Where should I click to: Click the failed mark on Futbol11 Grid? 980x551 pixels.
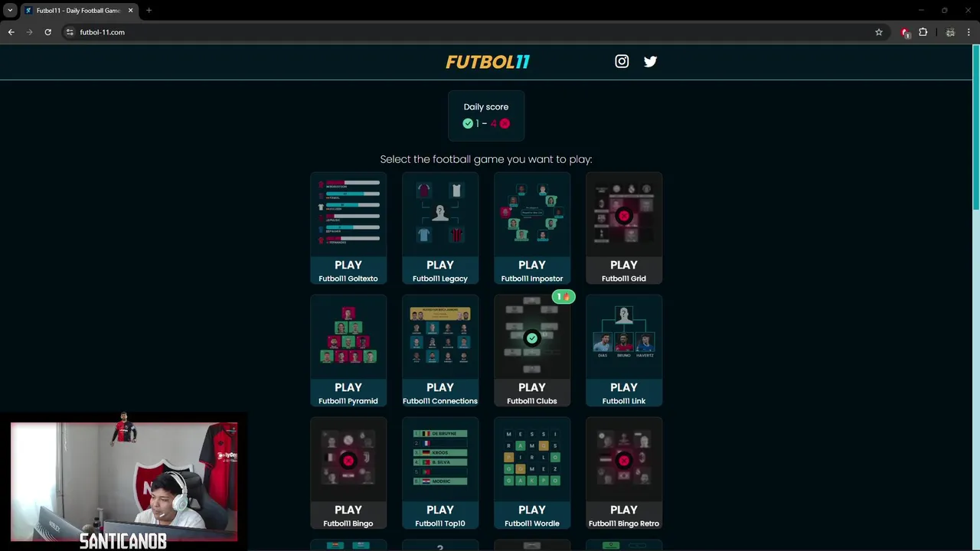point(624,216)
